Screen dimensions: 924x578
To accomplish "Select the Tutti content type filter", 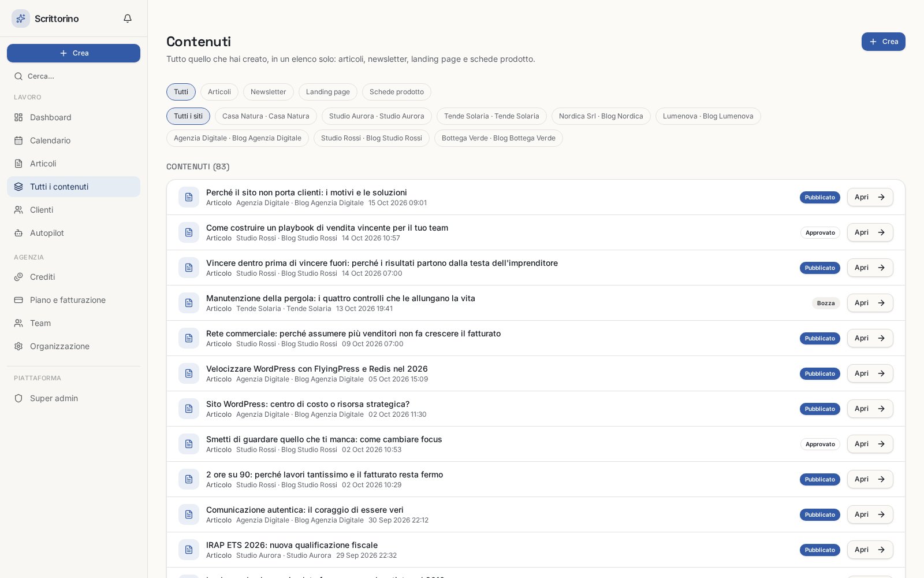I will (181, 92).
